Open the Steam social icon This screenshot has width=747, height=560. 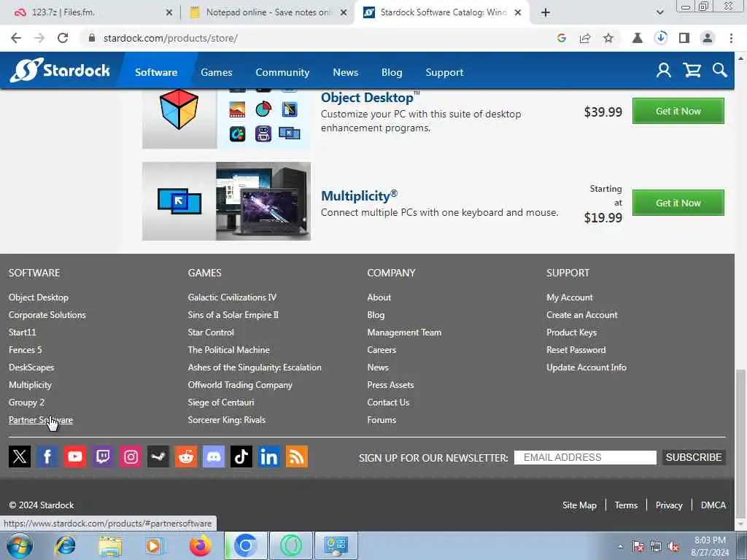pos(158,456)
